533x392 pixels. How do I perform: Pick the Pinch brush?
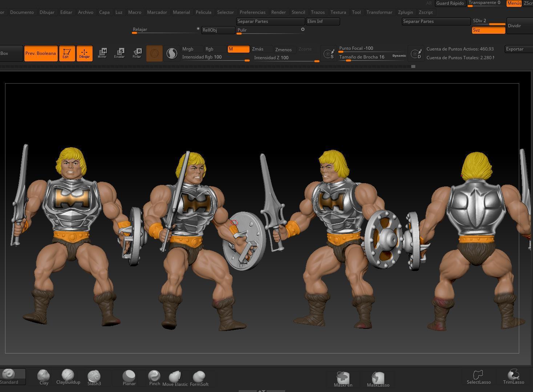tap(154, 378)
